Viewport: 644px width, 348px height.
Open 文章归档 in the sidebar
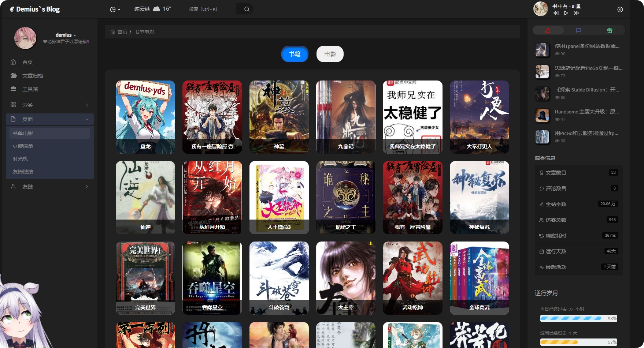coord(33,76)
